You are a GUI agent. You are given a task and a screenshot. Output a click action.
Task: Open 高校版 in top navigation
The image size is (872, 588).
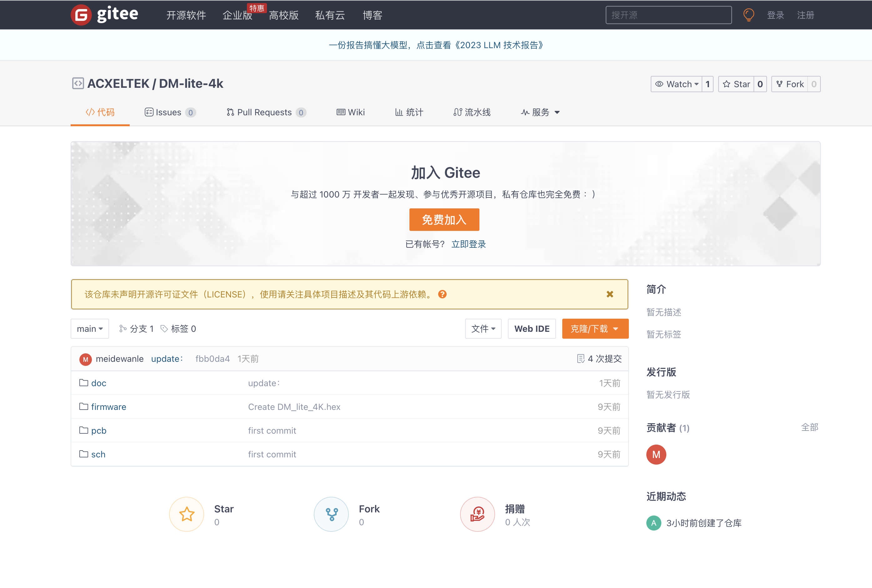point(283,15)
